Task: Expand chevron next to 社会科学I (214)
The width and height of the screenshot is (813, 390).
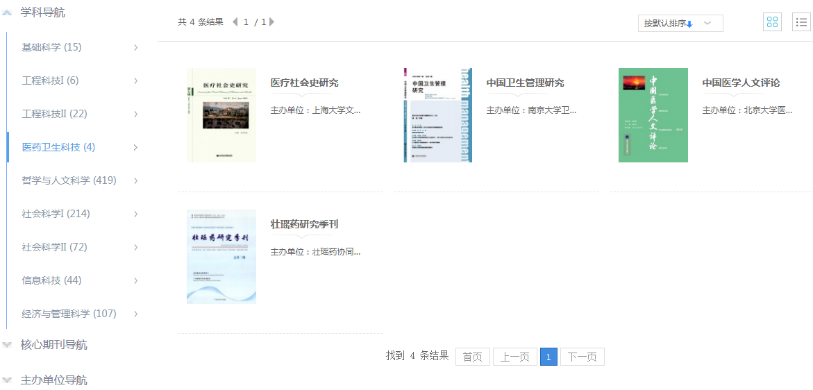Action: point(136,214)
